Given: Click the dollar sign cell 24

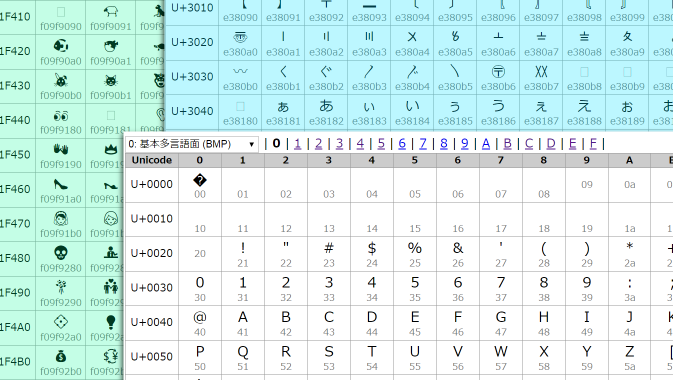Looking at the screenshot, I should 372,254.
